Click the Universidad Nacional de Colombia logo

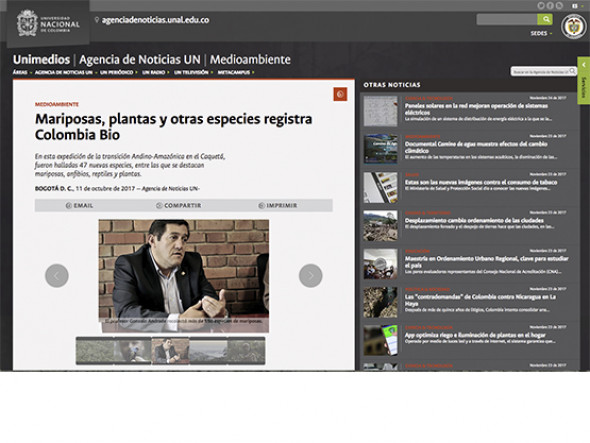48,24
